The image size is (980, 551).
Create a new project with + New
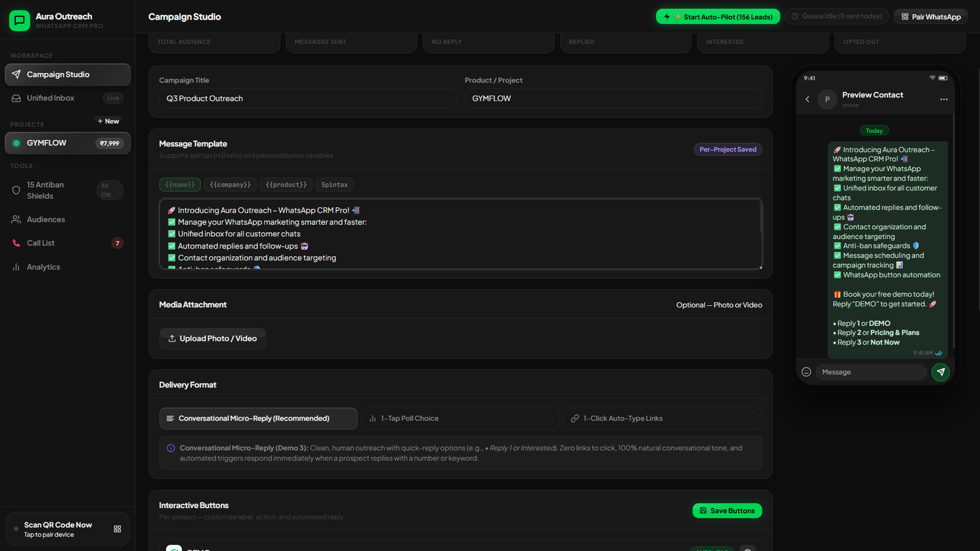[108, 121]
